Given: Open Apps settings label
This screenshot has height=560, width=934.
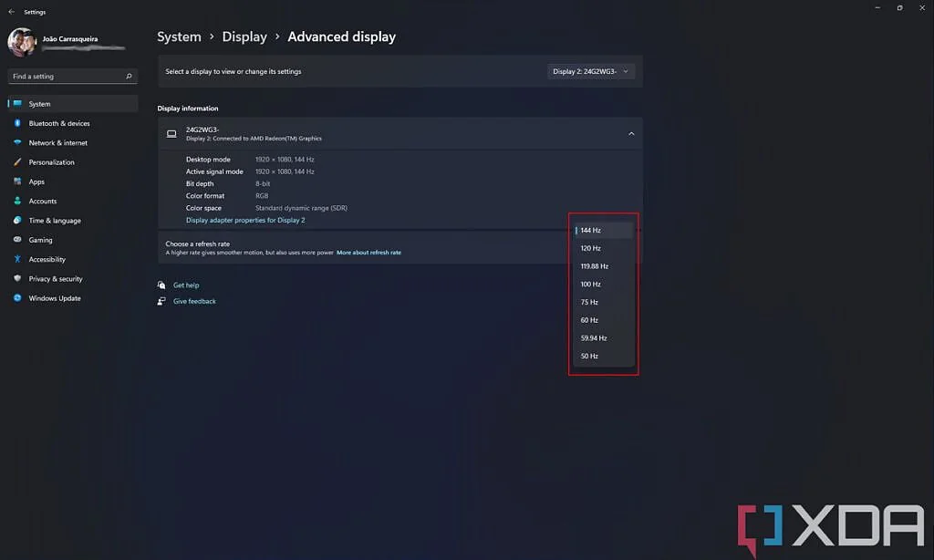Looking at the screenshot, I should [x=36, y=181].
